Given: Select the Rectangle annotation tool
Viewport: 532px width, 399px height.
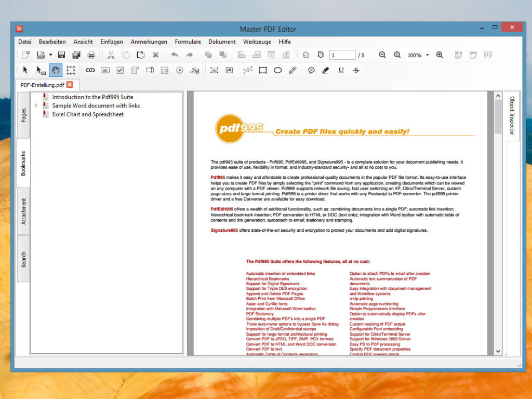Looking at the screenshot, I should tap(262, 70).
